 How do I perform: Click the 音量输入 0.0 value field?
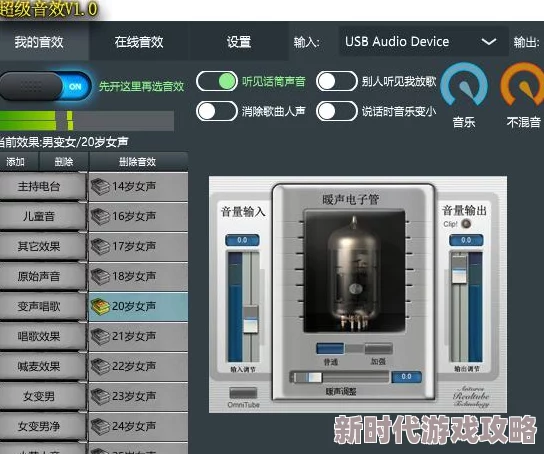point(242,240)
